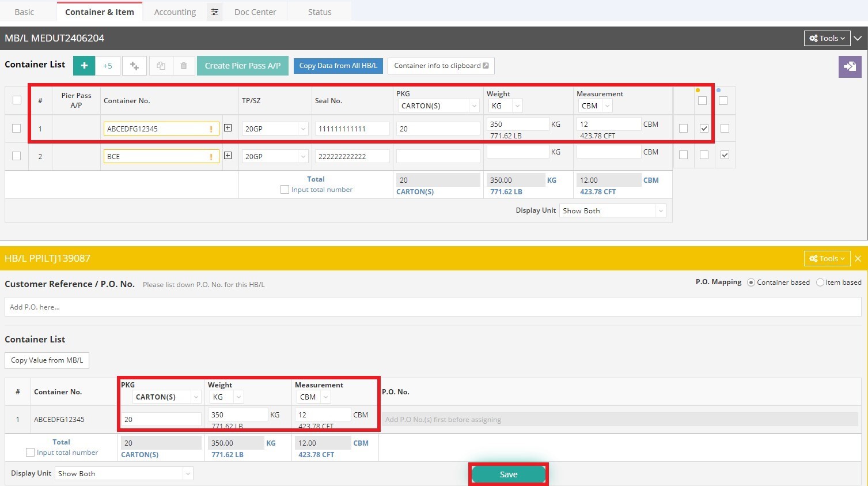
Task: Open MB/L Tools dropdown menu
Action: (827, 39)
